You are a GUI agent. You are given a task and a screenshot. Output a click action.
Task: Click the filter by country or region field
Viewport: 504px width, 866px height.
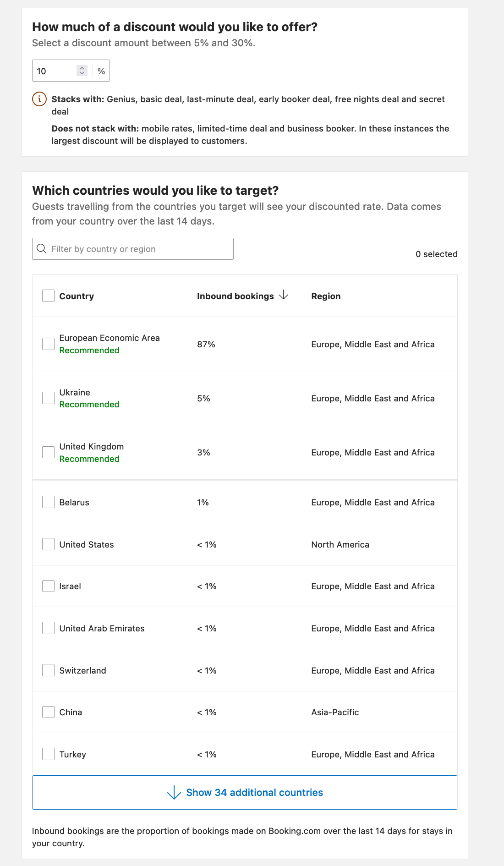click(x=133, y=249)
